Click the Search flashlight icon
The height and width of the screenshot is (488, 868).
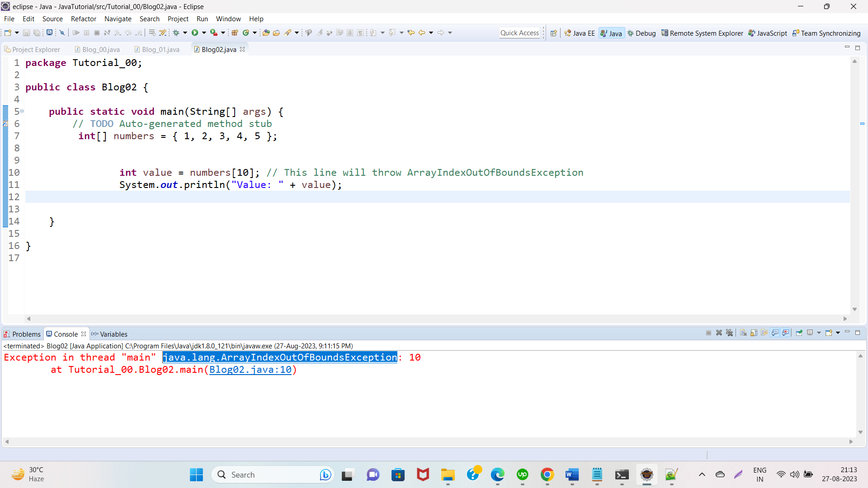point(288,33)
